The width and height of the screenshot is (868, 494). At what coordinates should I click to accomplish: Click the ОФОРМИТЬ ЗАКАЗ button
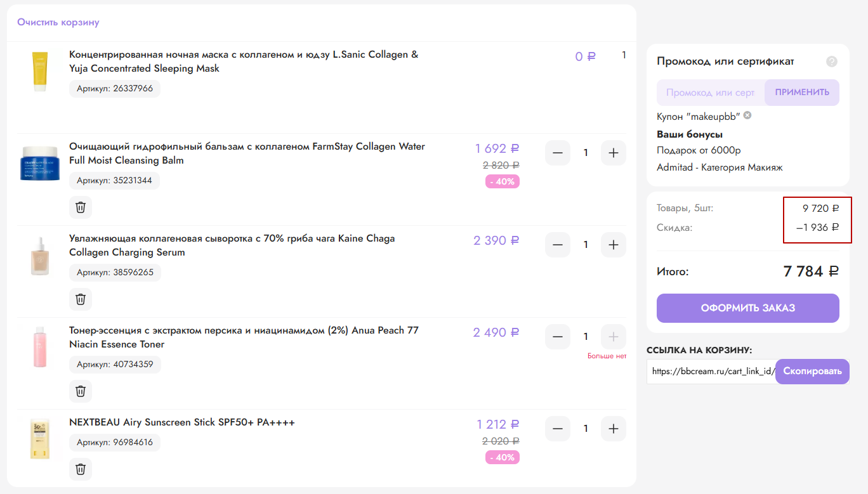[748, 308]
